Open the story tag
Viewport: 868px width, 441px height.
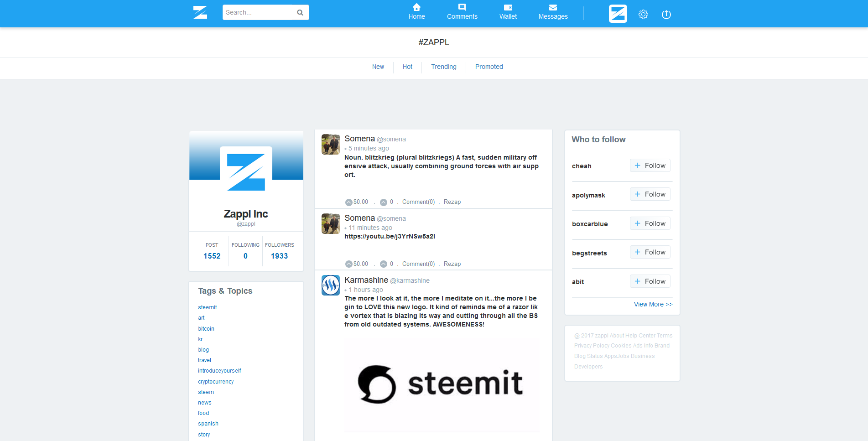pyautogui.click(x=204, y=435)
